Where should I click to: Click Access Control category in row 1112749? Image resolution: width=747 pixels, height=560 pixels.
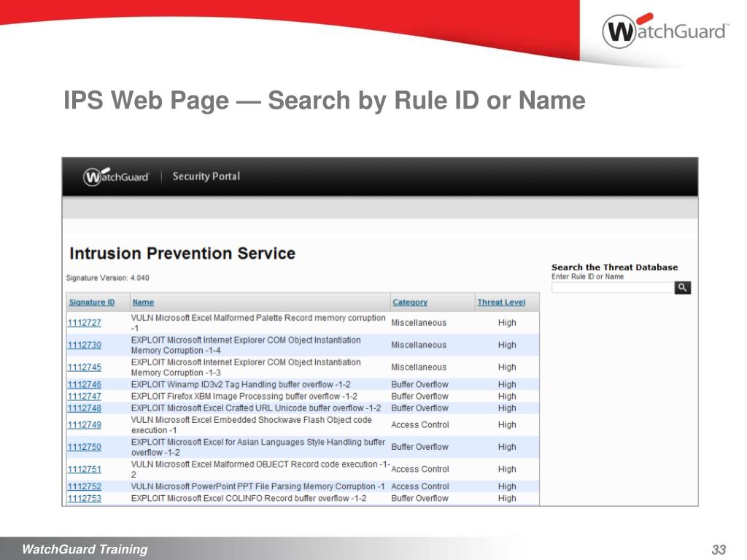pyautogui.click(x=420, y=425)
